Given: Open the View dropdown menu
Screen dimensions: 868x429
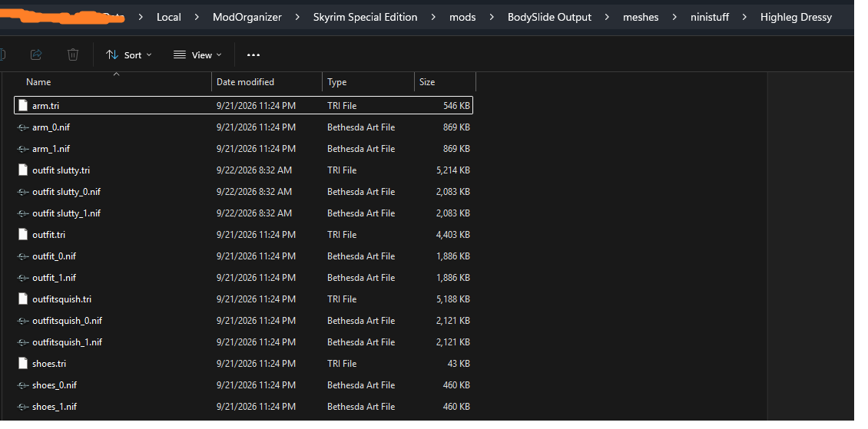Looking at the screenshot, I should [197, 54].
